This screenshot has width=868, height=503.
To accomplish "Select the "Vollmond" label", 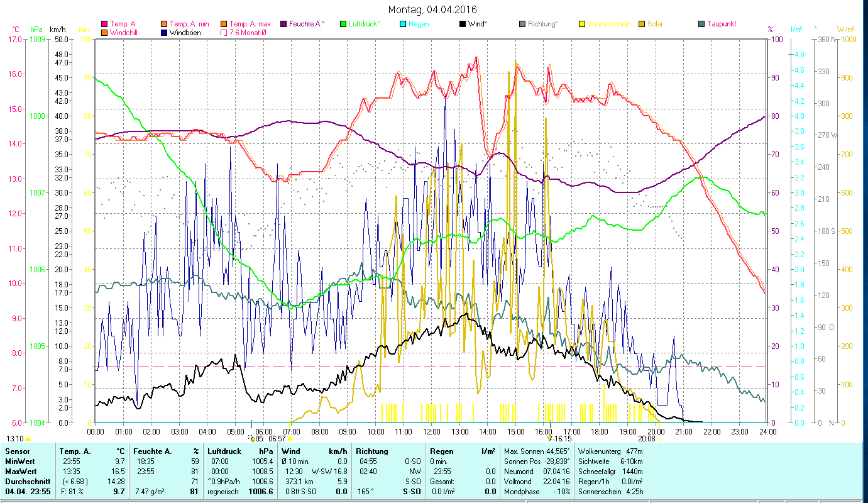I will [519, 481].
